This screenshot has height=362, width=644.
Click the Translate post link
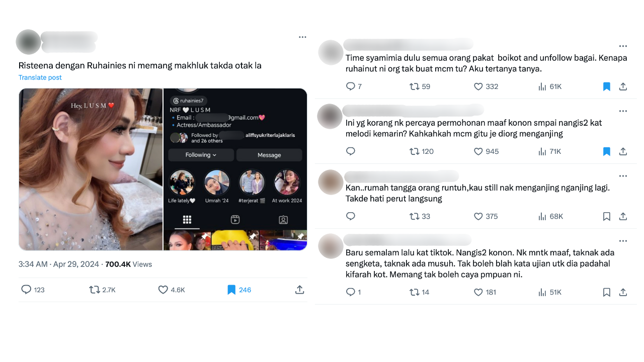click(x=40, y=77)
